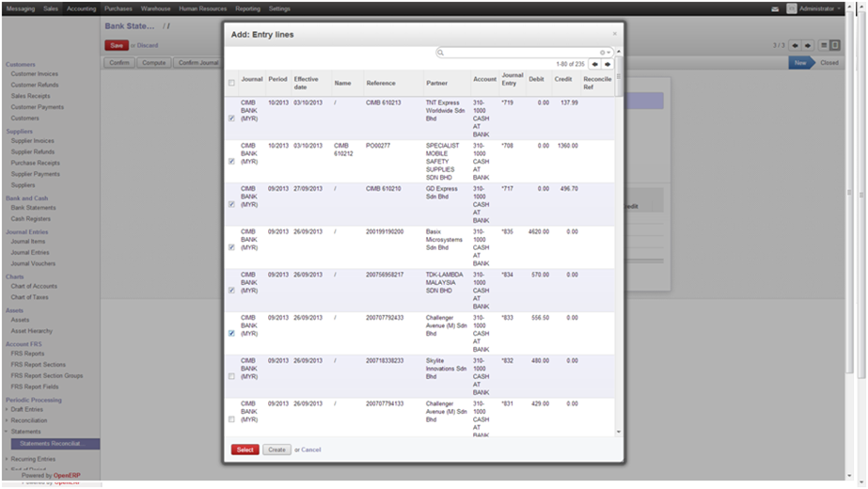
Task: Open the Warehouse menu
Action: pyautogui.click(x=155, y=8)
